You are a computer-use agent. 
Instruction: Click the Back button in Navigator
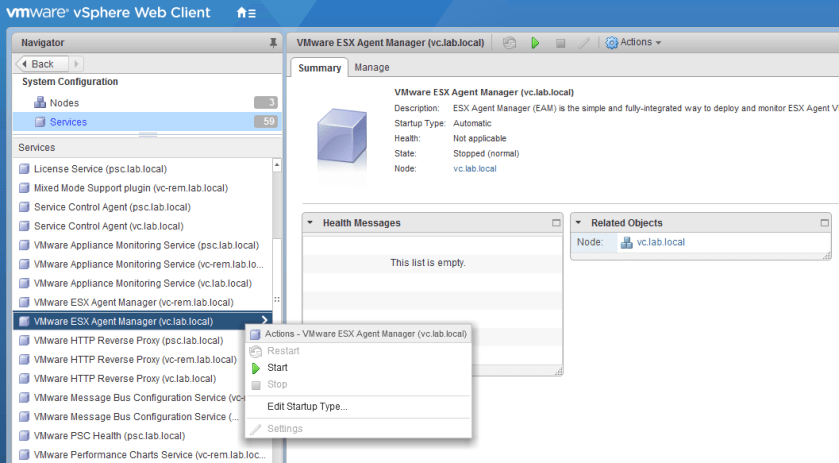(36, 64)
